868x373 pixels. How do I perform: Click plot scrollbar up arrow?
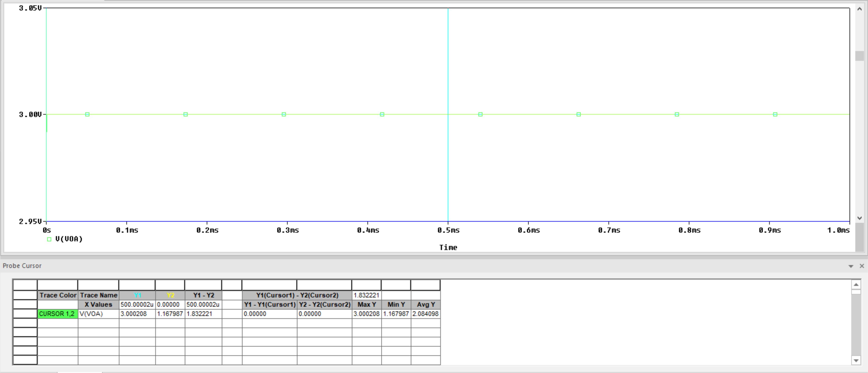(x=859, y=9)
